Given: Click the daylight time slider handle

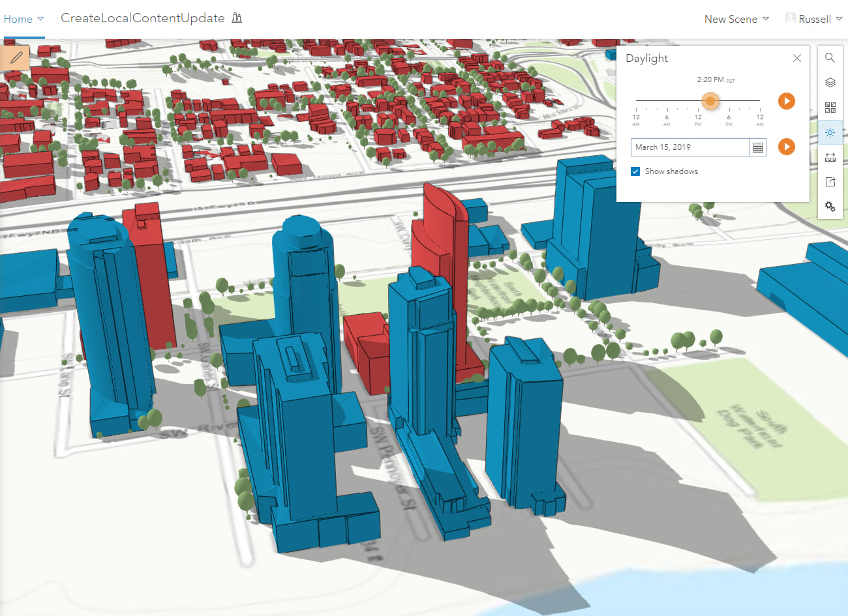Looking at the screenshot, I should pos(710,101).
